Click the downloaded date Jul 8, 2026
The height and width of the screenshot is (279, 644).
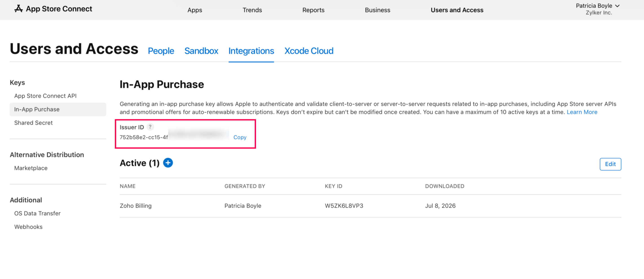[440, 206]
